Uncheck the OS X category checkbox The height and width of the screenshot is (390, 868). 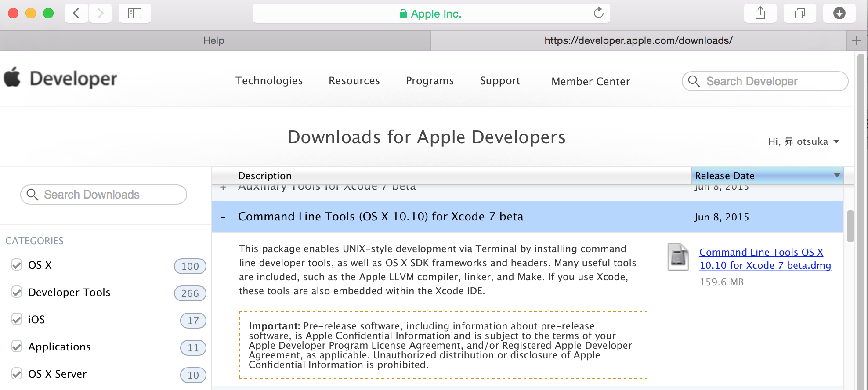[17, 265]
